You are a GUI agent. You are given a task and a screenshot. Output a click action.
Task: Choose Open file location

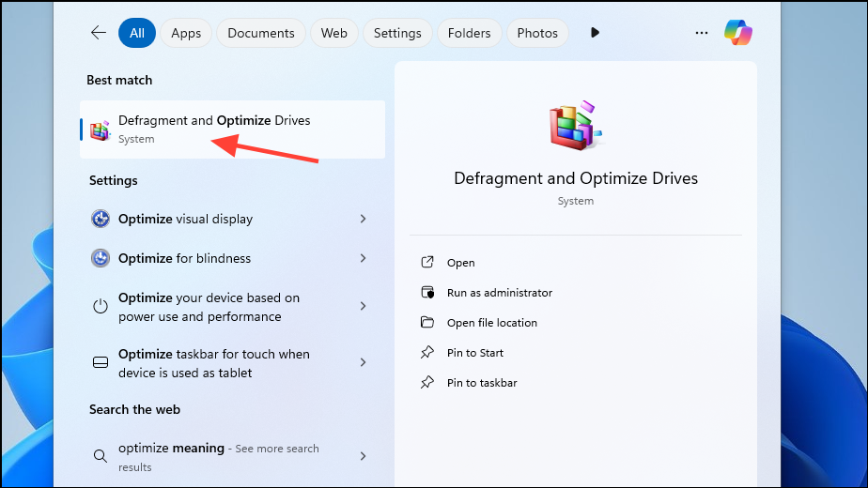coord(492,323)
